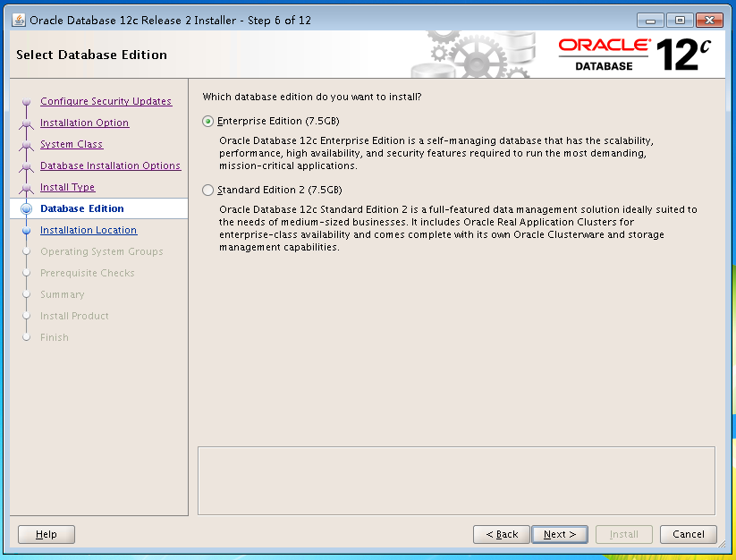This screenshot has height=560, width=736.
Task: Minimize the installer window
Action: click(x=650, y=21)
